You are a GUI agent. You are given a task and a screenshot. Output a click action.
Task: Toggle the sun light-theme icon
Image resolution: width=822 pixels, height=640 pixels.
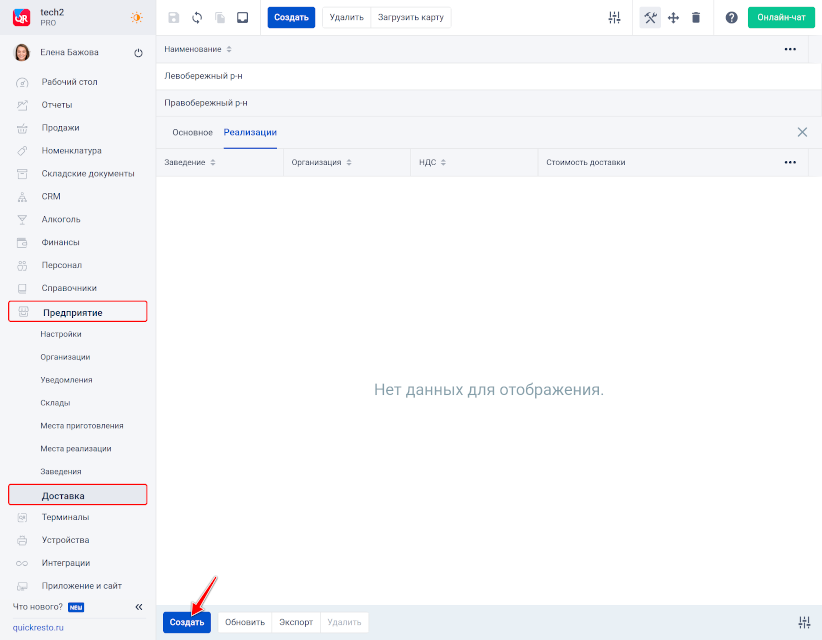(x=136, y=18)
